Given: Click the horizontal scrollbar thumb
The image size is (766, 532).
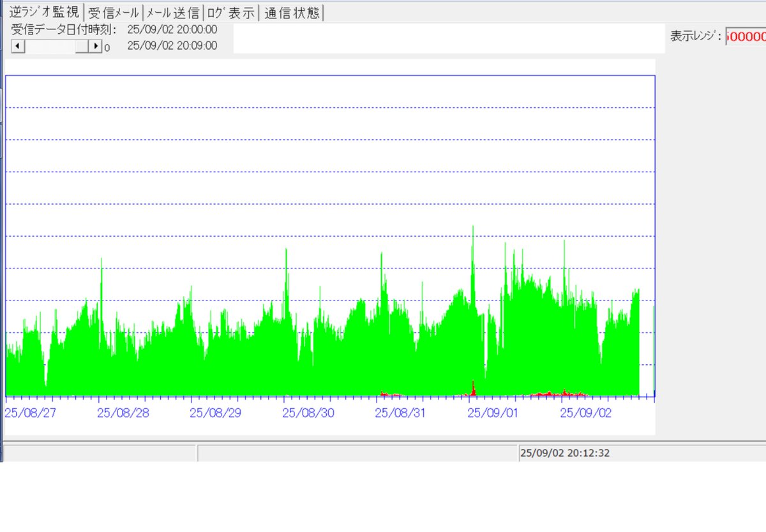Looking at the screenshot, I should (x=82, y=46).
